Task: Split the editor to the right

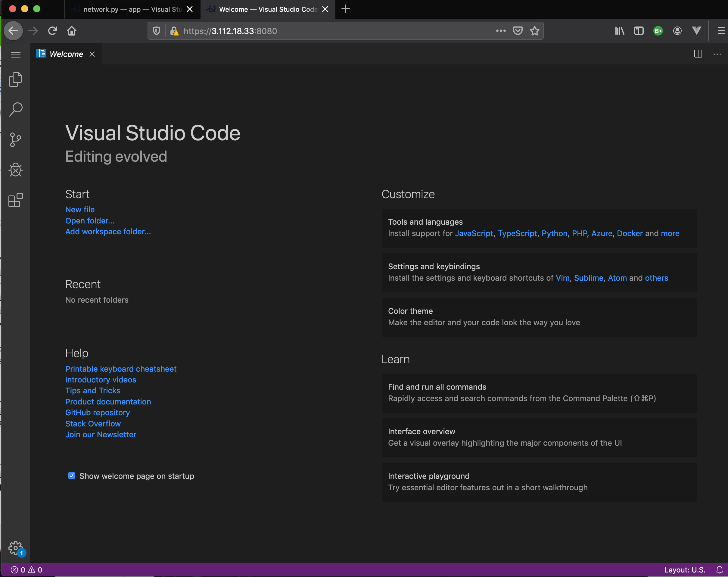Action: point(698,54)
